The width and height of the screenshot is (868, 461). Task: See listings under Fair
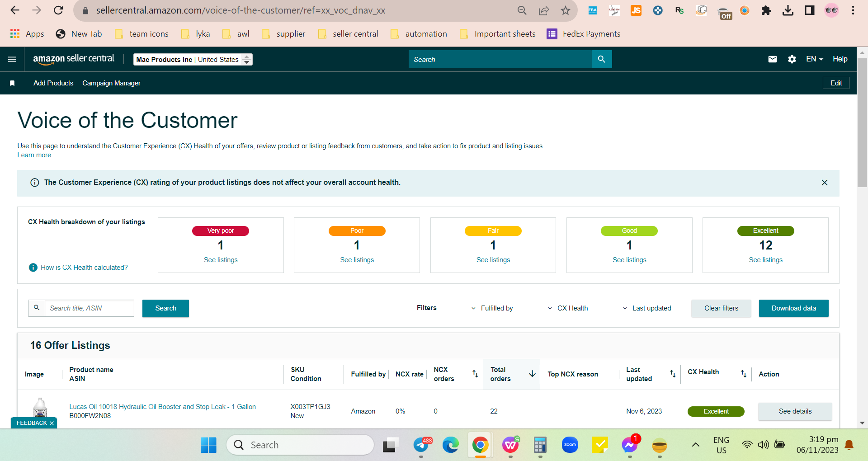(493, 260)
